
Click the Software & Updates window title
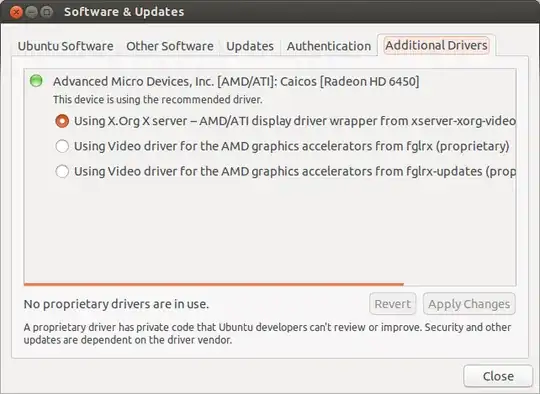coord(124,12)
